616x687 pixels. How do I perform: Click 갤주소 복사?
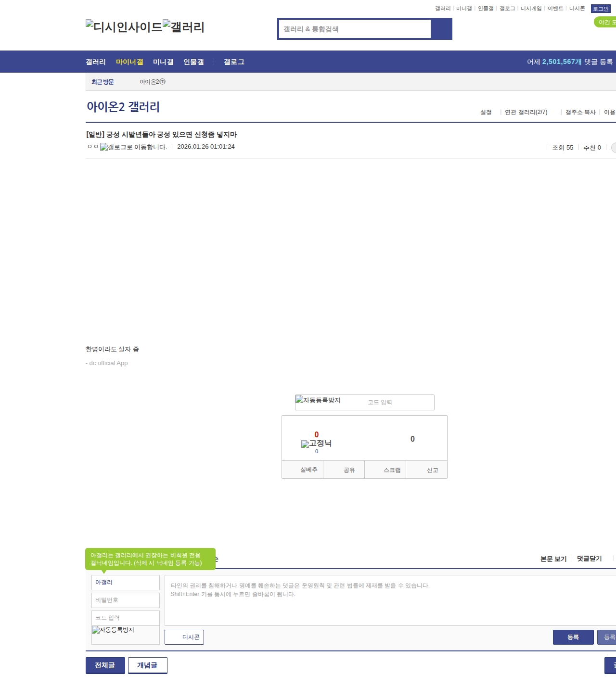pos(580,112)
